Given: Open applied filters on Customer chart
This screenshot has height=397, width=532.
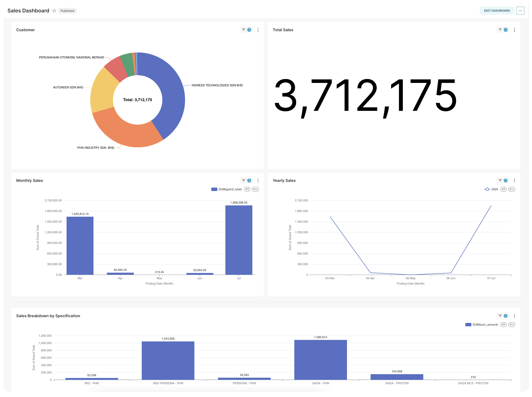Looking at the screenshot, I should point(246,30).
